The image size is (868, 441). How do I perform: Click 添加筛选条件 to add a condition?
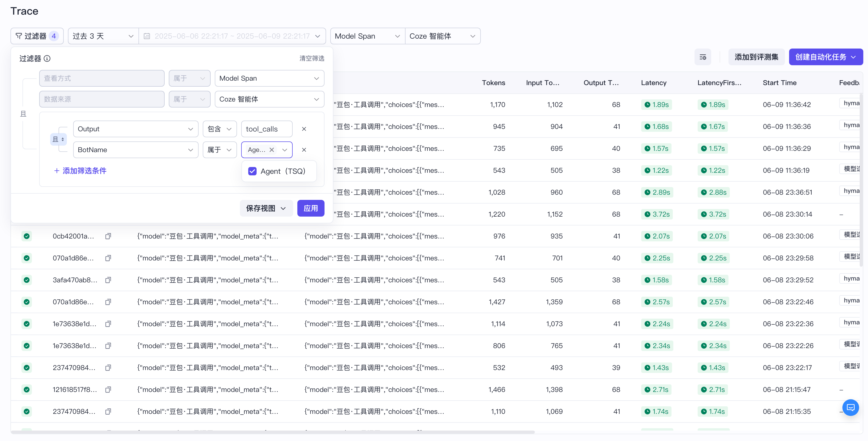tap(80, 171)
